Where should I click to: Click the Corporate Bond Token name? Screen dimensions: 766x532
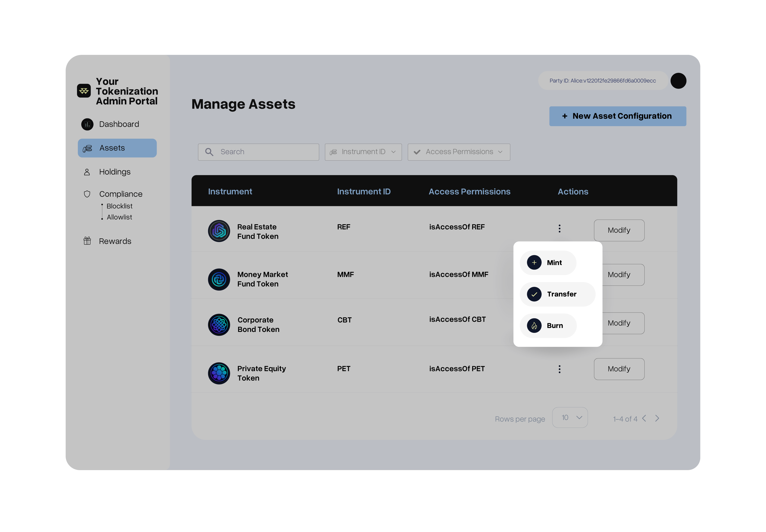(x=258, y=325)
